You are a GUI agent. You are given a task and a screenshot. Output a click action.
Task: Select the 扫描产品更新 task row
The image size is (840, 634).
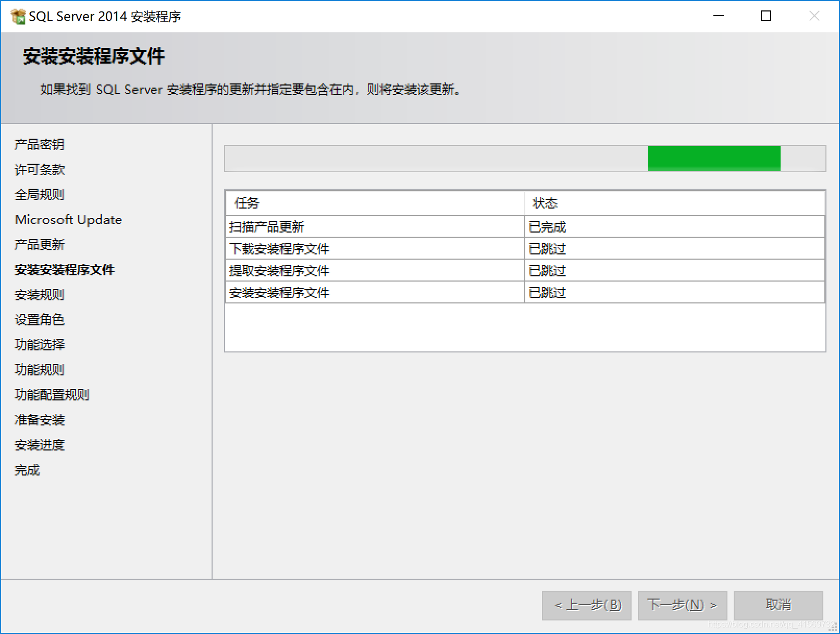pos(525,227)
